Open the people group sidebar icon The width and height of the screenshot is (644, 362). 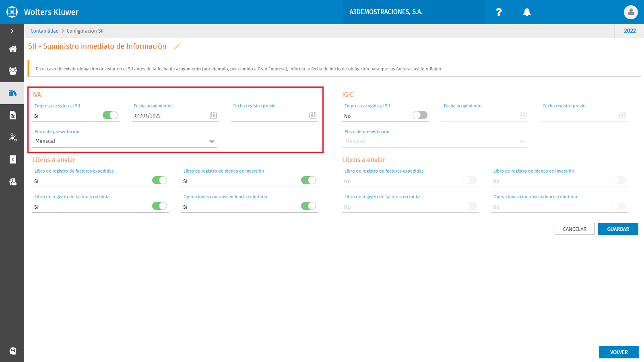tap(12, 71)
